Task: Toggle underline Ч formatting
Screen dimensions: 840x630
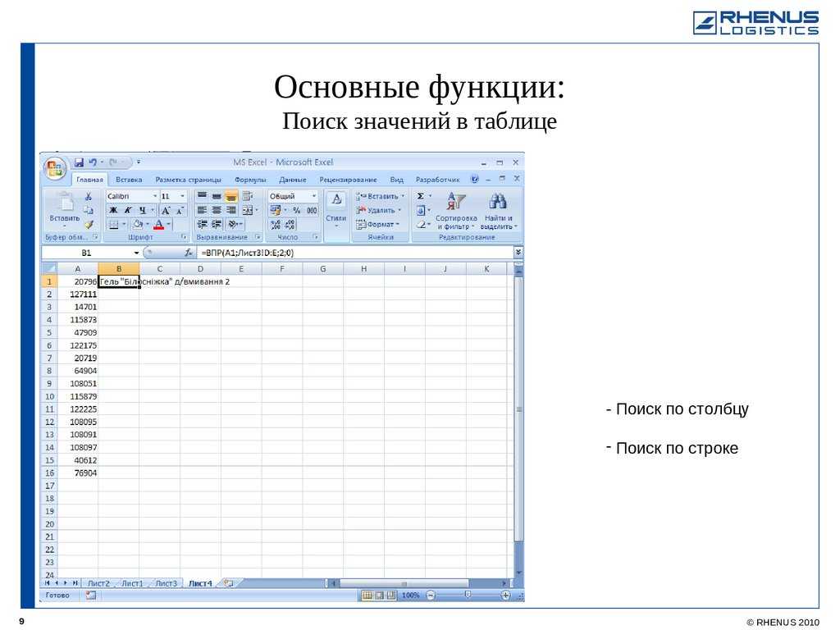Action: click(142, 211)
